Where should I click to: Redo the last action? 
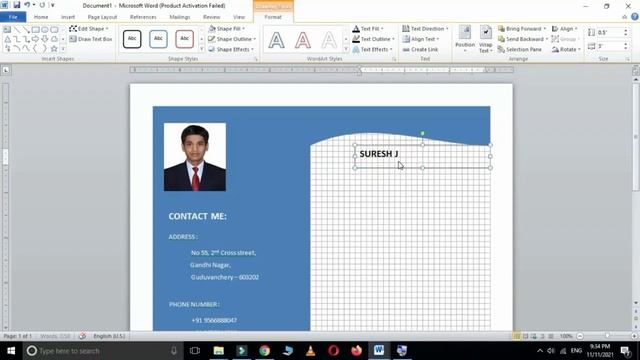click(42, 5)
